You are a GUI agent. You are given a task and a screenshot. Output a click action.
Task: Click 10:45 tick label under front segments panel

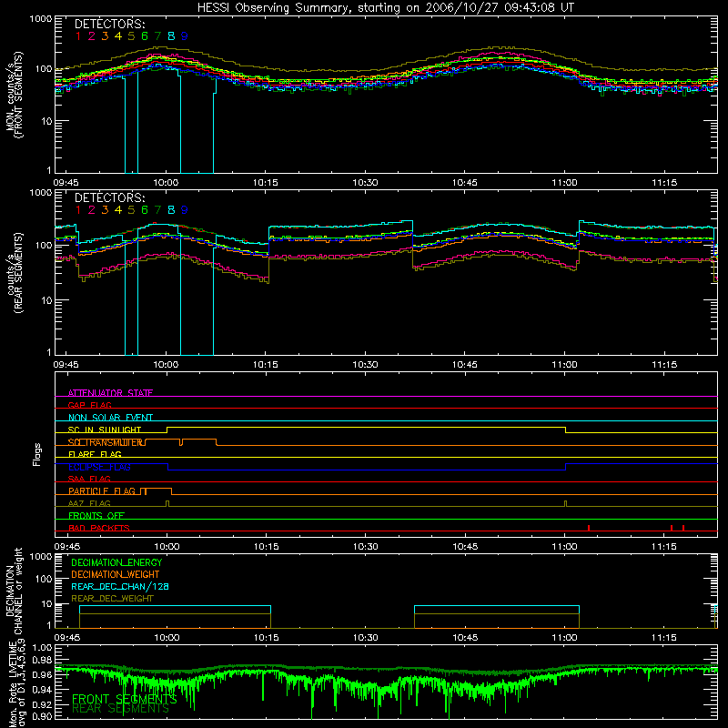(x=465, y=183)
